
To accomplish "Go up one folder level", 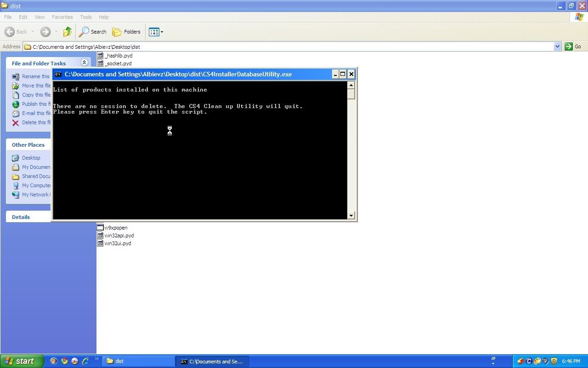I will pos(68,32).
